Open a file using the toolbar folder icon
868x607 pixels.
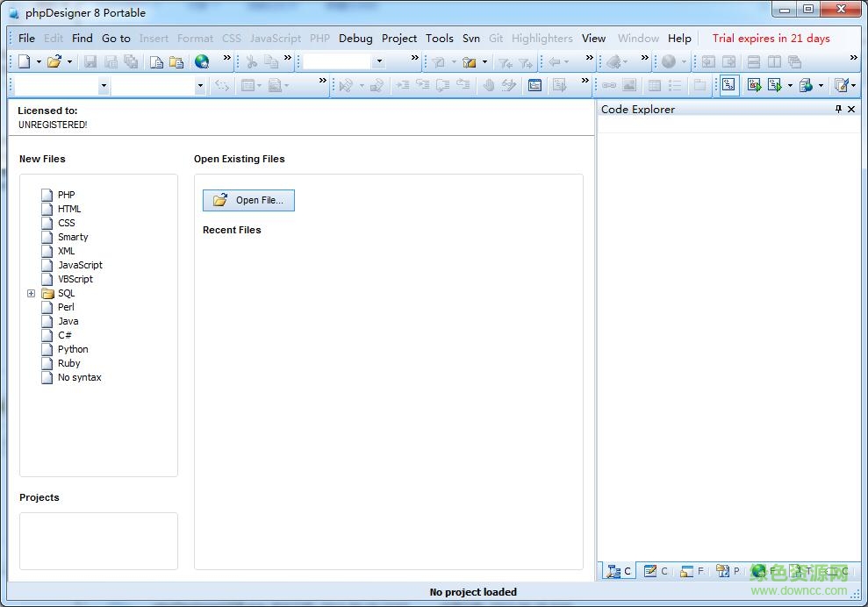(54, 61)
